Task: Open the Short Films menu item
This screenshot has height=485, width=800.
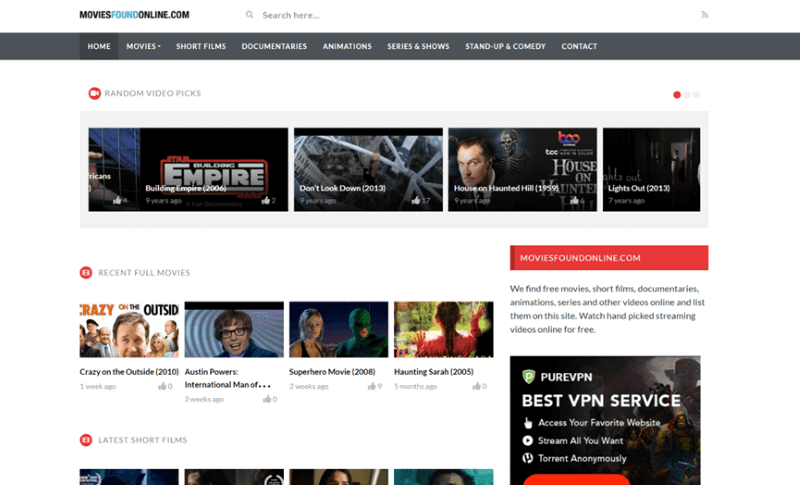Action: [201, 46]
